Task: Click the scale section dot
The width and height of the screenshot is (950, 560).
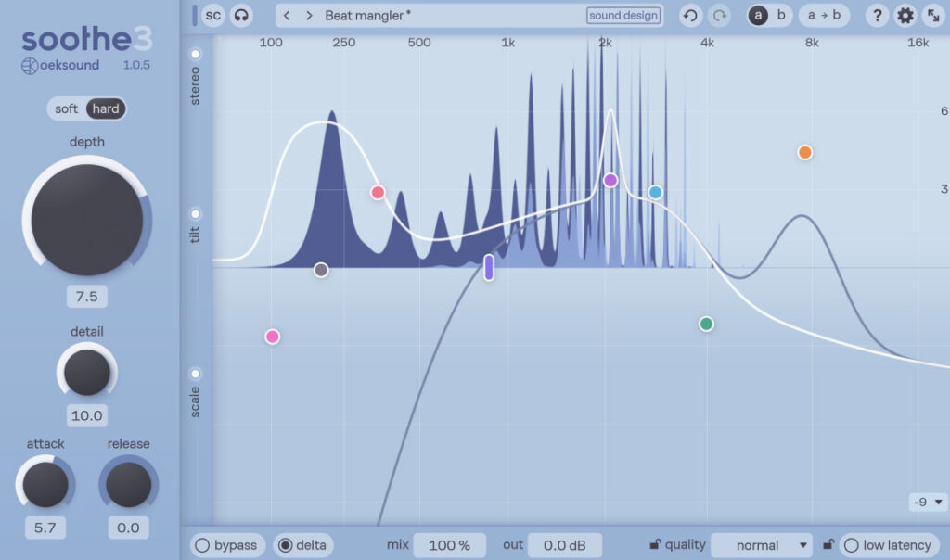Action: 195,374
